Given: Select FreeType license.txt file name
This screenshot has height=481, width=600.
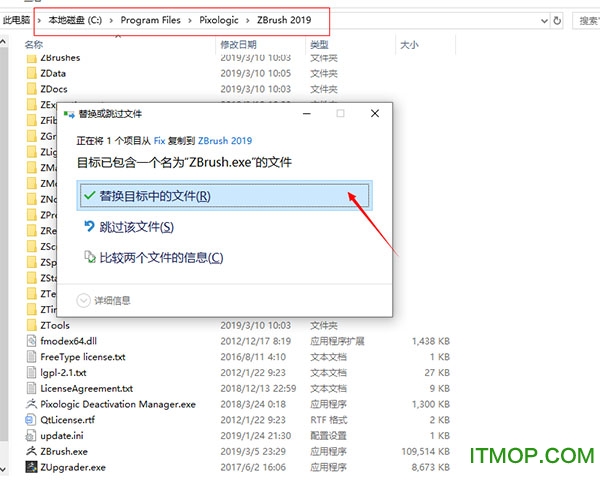Looking at the screenshot, I should click(83, 357).
